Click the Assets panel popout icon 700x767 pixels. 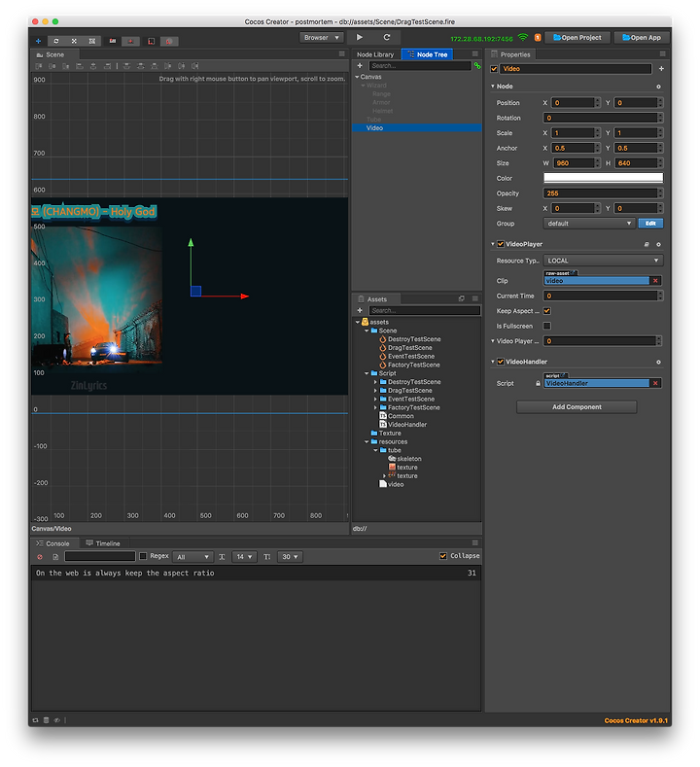pos(461,298)
